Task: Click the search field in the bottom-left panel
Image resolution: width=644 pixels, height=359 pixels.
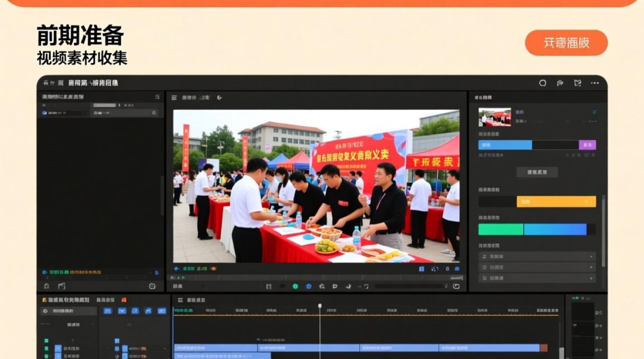Action: point(69,311)
